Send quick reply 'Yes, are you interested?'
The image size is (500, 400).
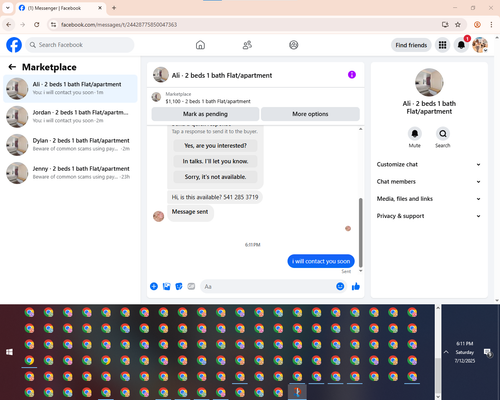(215, 146)
